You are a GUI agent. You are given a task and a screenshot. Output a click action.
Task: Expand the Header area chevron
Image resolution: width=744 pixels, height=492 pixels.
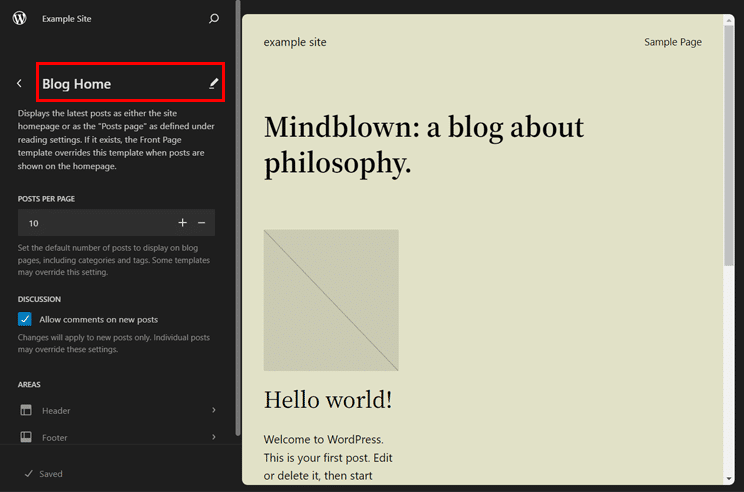coord(214,410)
